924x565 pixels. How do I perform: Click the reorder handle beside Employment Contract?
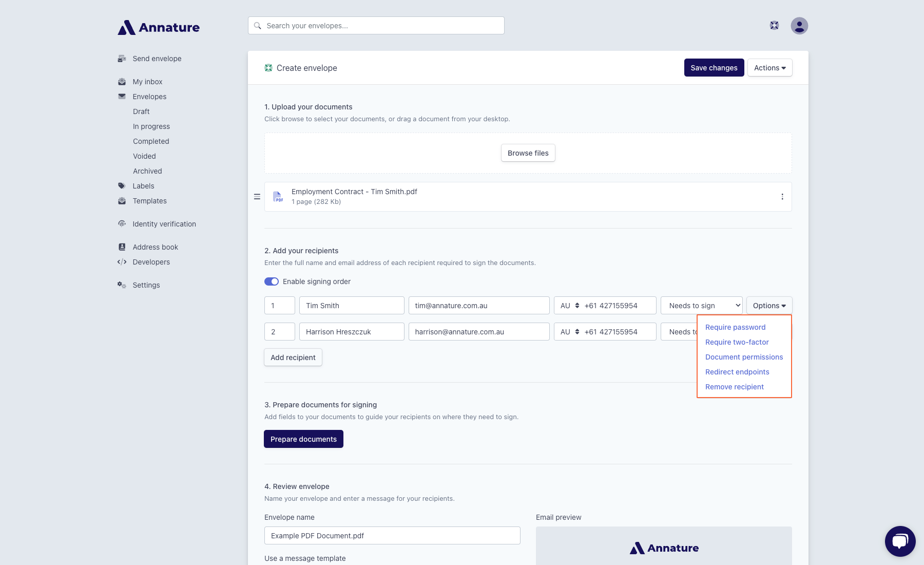click(x=257, y=197)
